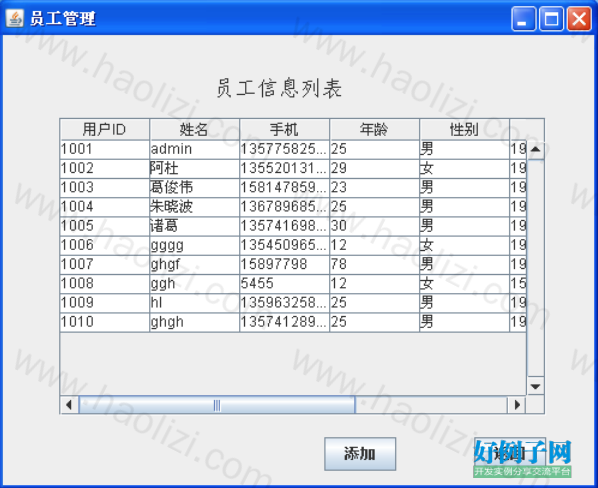Click phone cell 135520131...
The image size is (598, 488).
click(285, 169)
